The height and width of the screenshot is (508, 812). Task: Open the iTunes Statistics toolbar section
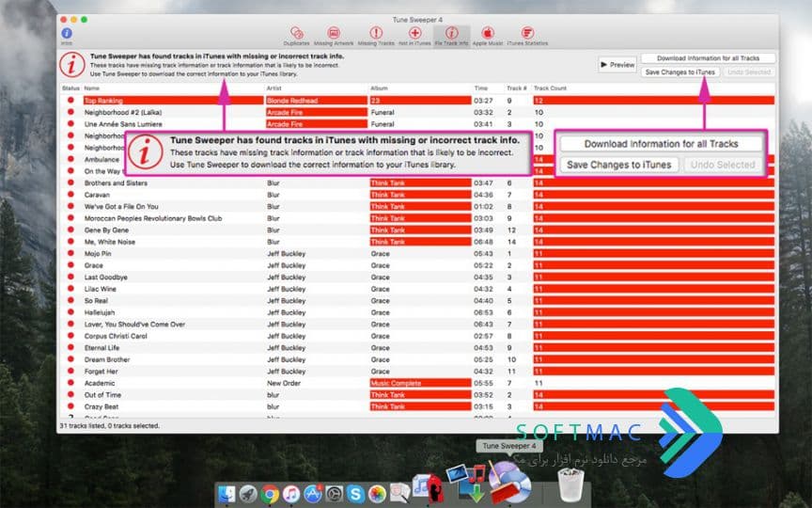pos(527,37)
